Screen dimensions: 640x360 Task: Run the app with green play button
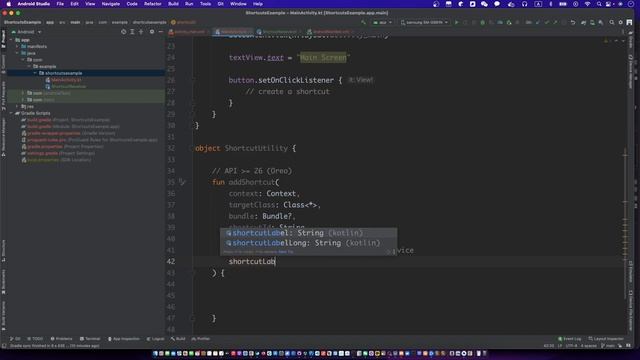point(457,22)
